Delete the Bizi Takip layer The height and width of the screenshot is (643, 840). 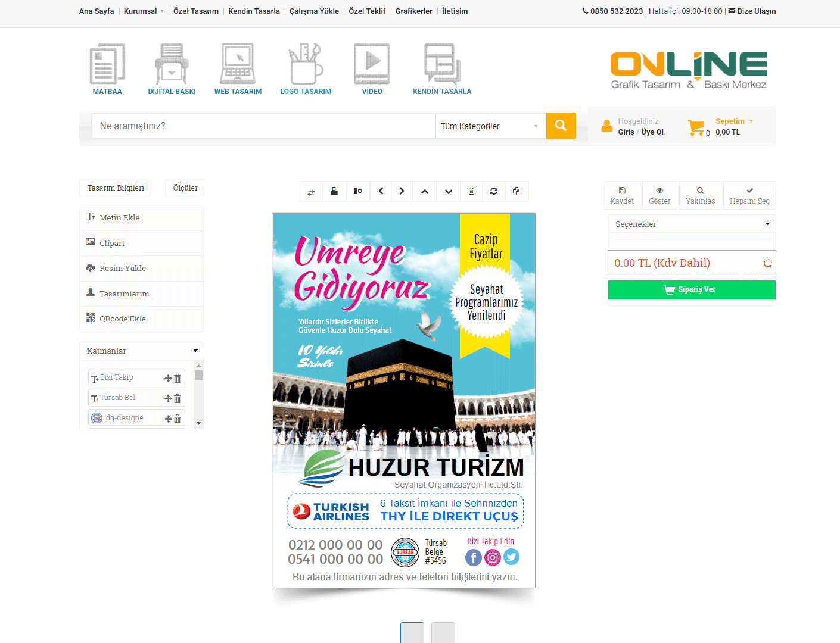(177, 378)
